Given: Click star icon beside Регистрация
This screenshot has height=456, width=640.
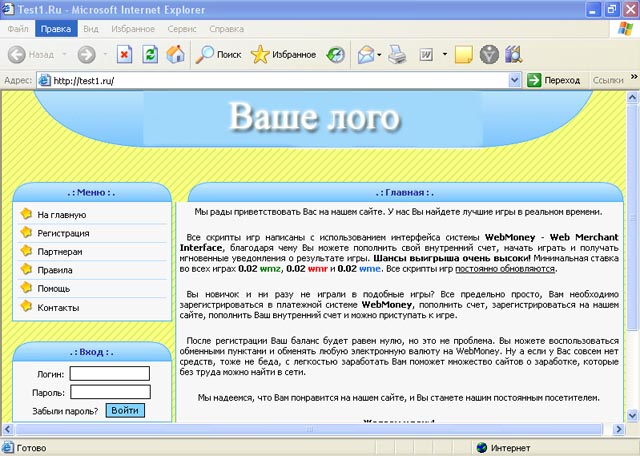Looking at the screenshot, I should click(26, 232).
